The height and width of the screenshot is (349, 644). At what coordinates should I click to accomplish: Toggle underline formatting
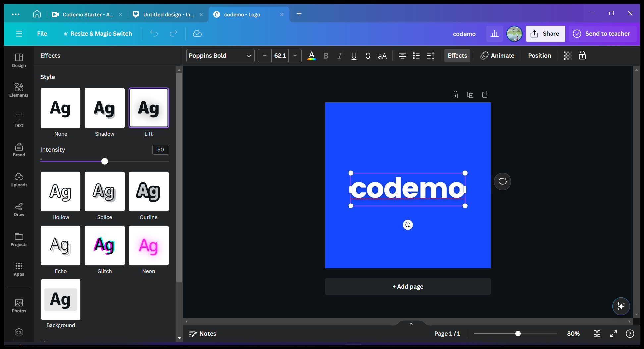click(354, 56)
